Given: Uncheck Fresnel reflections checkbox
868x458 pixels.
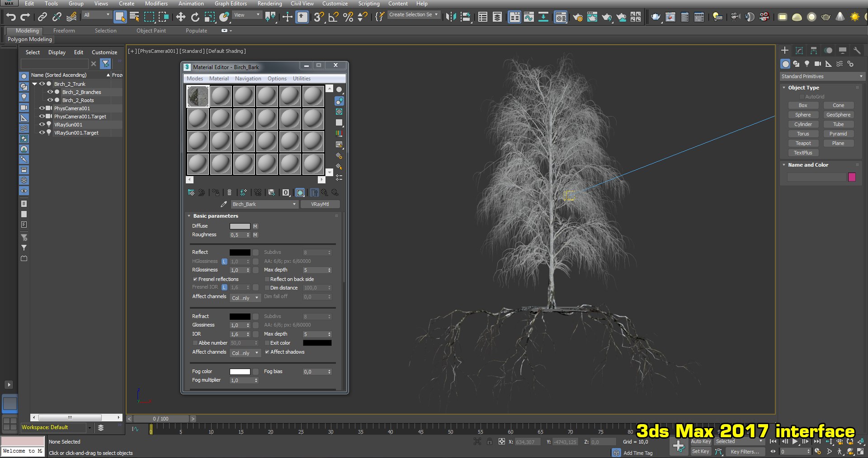Looking at the screenshot, I should click(x=195, y=279).
